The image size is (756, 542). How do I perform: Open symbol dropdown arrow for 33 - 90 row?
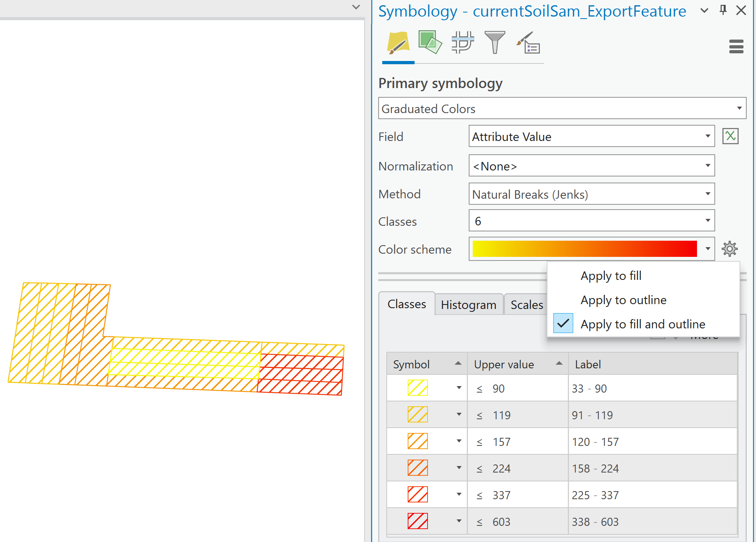tap(459, 388)
